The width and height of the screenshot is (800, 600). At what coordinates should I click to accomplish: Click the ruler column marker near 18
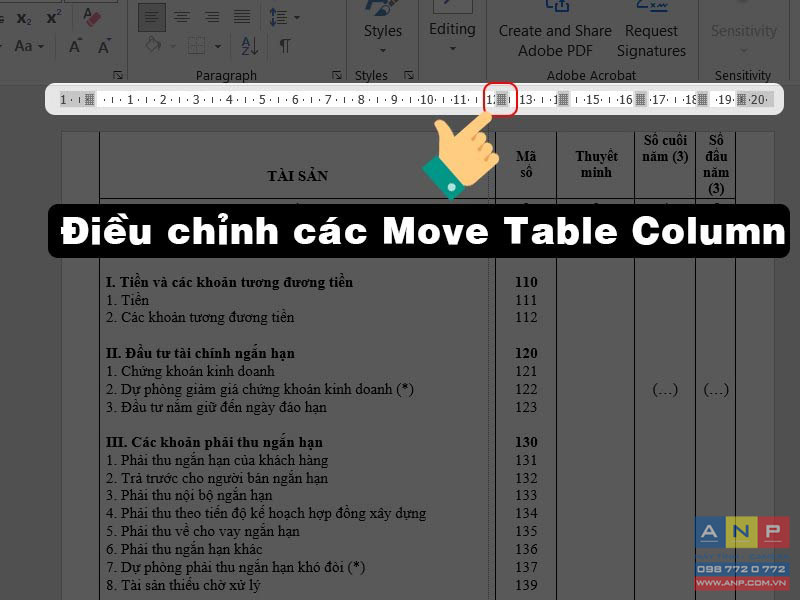tap(702, 99)
